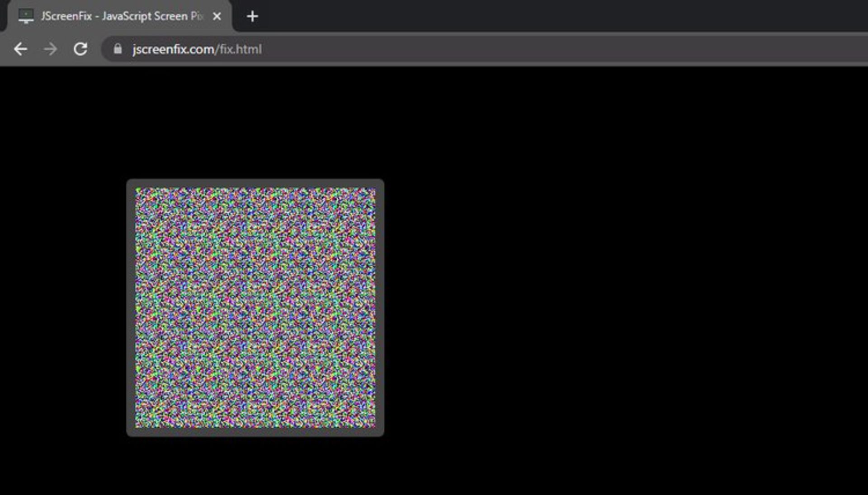Click the back navigation arrow
This screenshot has height=495, width=868.
tap(21, 49)
